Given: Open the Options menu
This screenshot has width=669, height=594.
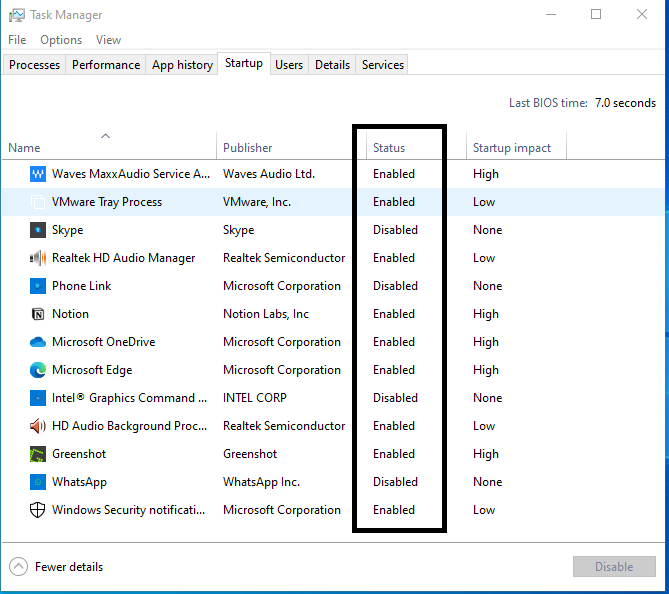Looking at the screenshot, I should [x=61, y=40].
